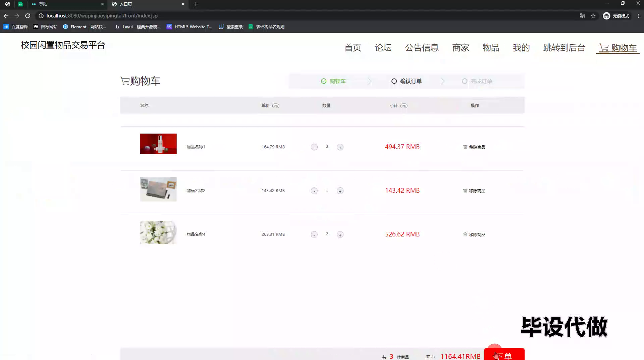Viewport: 644px width, 360px height.
Task: Click the 164.79 RMB unit price
Action: 273,147
